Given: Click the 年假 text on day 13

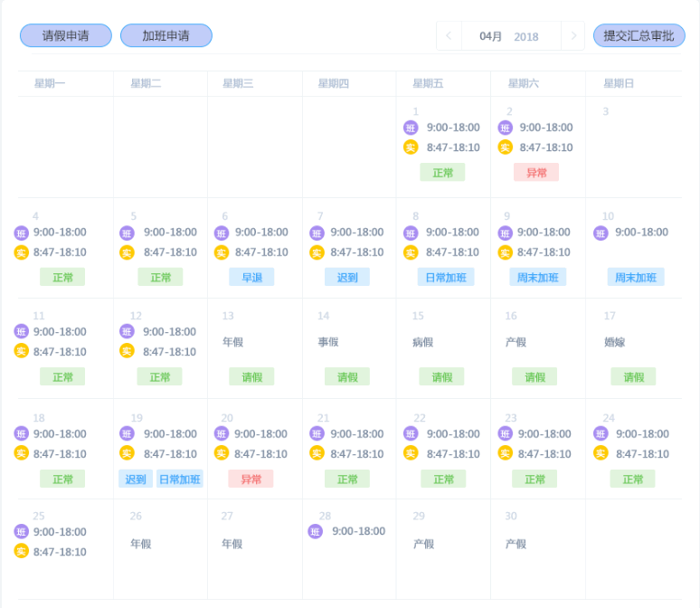Looking at the screenshot, I should click(x=233, y=342).
